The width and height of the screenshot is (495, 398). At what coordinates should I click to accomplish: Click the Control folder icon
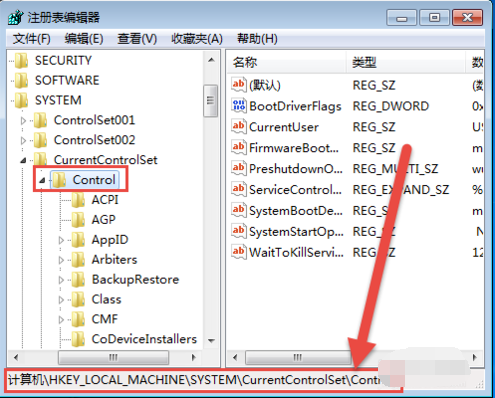60,180
